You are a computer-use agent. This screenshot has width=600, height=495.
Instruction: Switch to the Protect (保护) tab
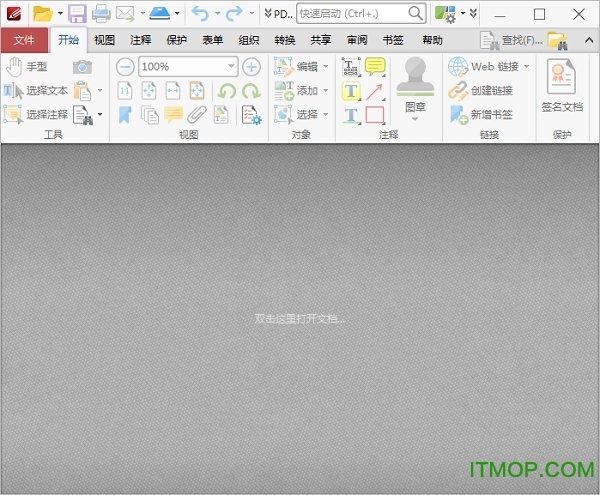(176, 40)
